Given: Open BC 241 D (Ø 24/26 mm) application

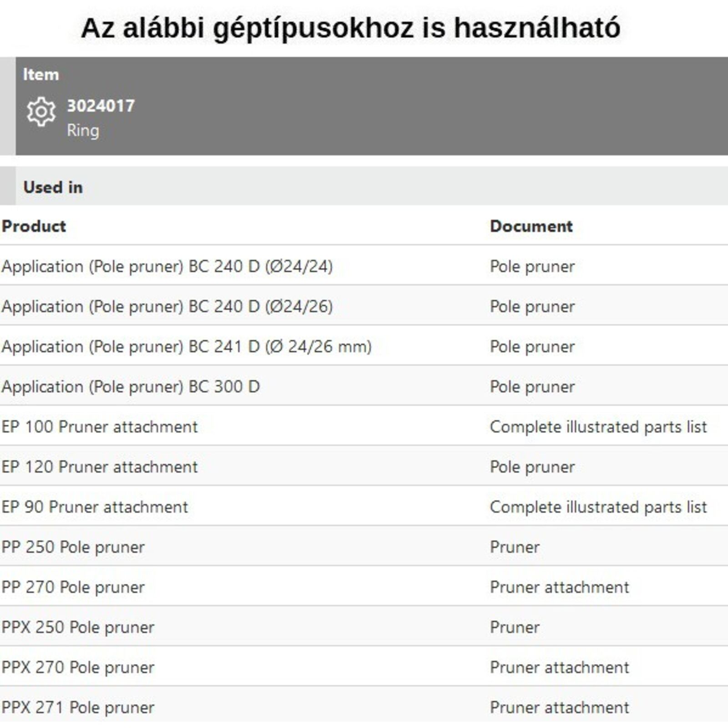Looking at the screenshot, I should coord(187,347).
